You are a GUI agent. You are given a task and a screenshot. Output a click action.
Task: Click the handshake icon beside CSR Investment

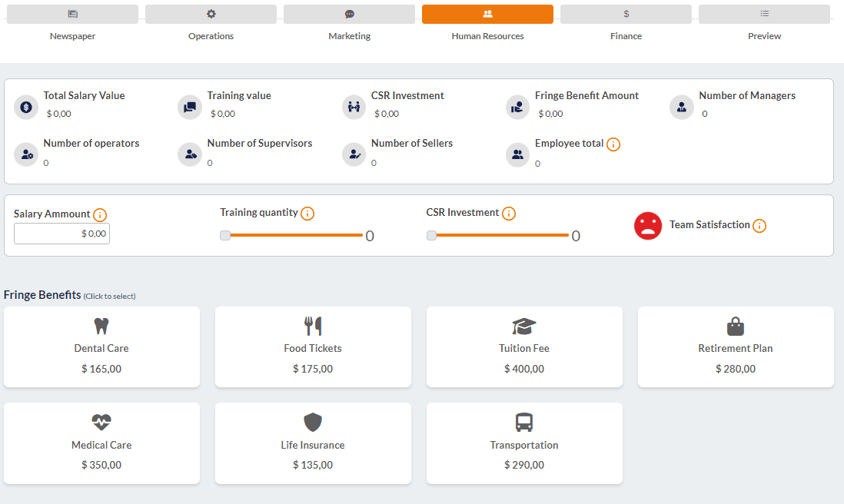pyautogui.click(x=354, y=107)
